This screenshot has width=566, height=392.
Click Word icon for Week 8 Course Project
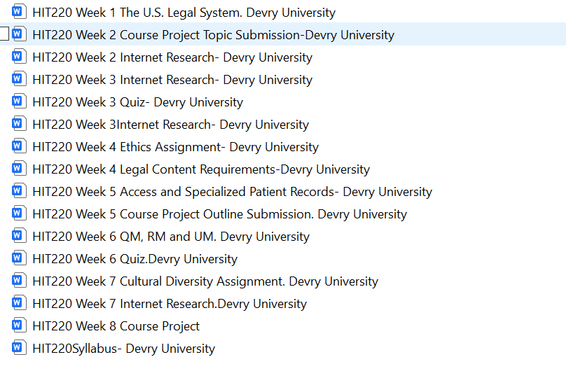pyautogui.click(x=19, y=325)
